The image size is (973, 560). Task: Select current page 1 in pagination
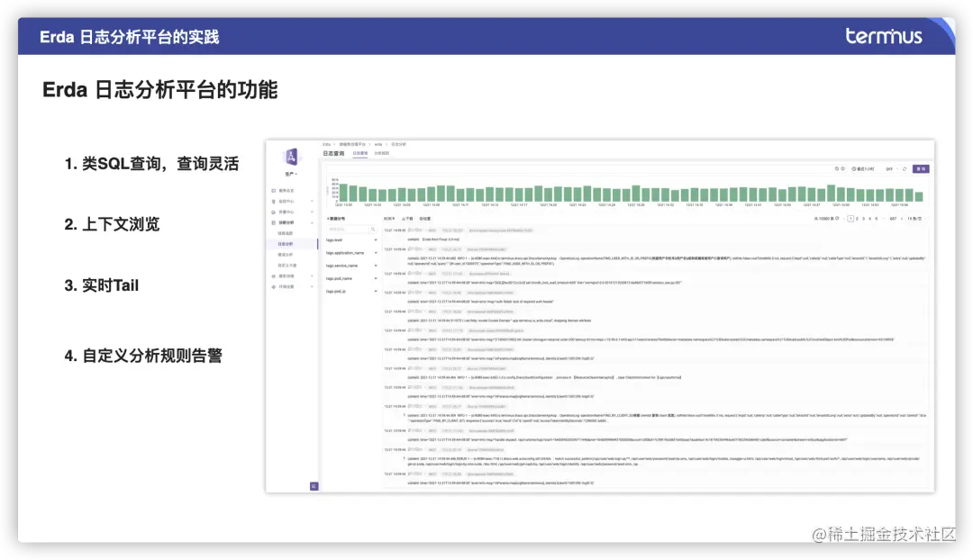click(x=850, y=218)
